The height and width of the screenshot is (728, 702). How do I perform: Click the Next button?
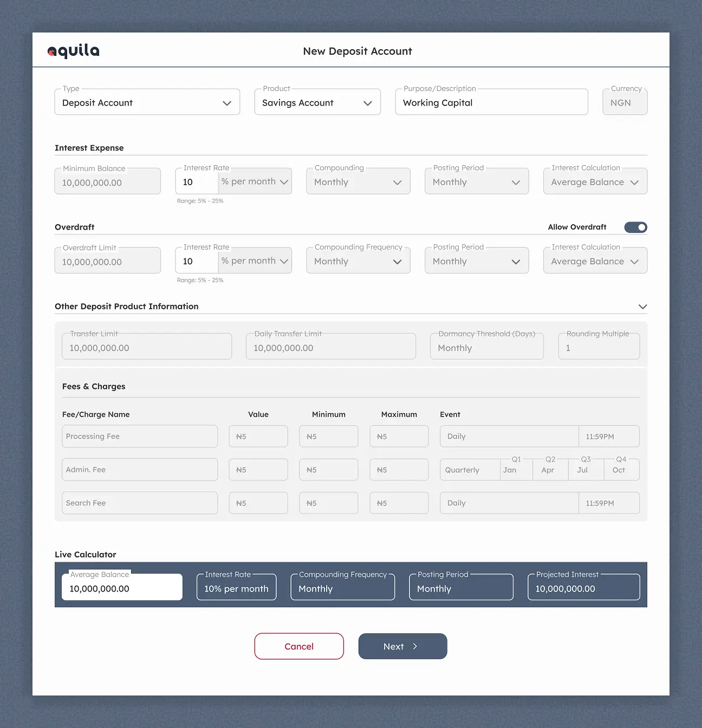(403, 646)
